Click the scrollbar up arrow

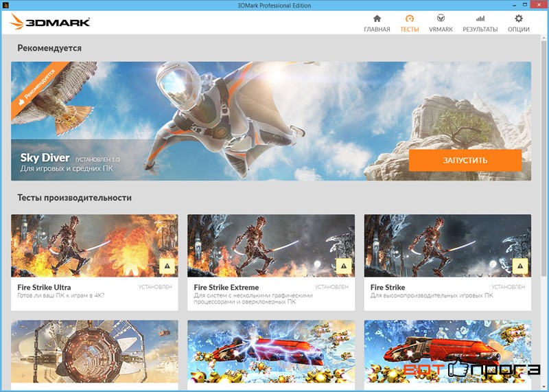(544, 37)
